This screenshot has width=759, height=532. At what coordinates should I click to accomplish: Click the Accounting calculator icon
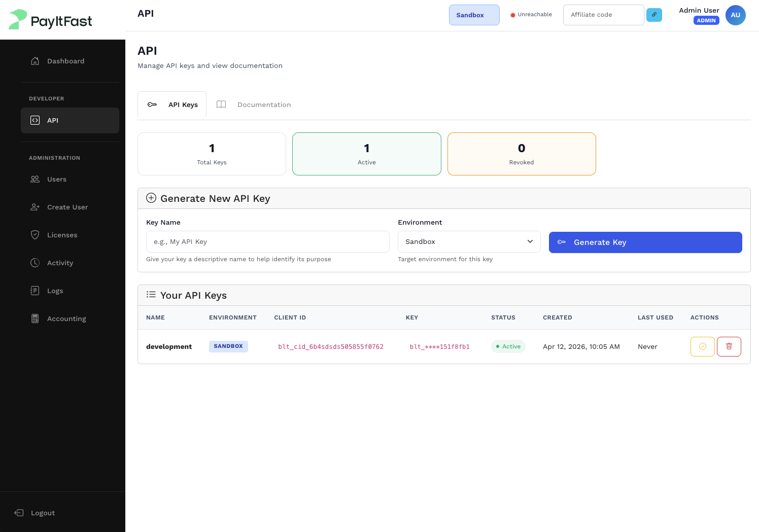(x=34, y=318)
